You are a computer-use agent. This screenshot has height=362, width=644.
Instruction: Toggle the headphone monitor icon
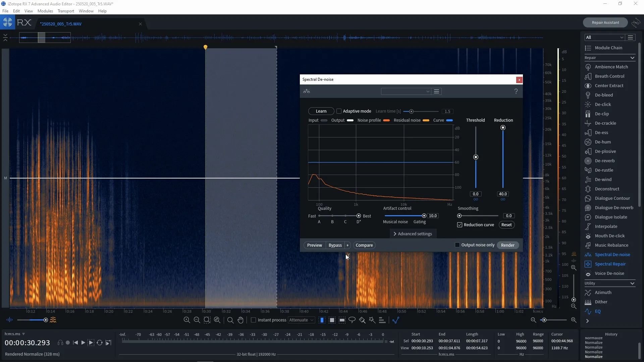[60, 343]
